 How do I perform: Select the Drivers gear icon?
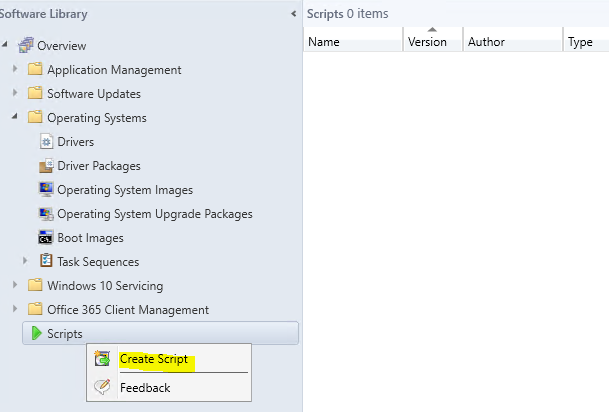(46, 141)
